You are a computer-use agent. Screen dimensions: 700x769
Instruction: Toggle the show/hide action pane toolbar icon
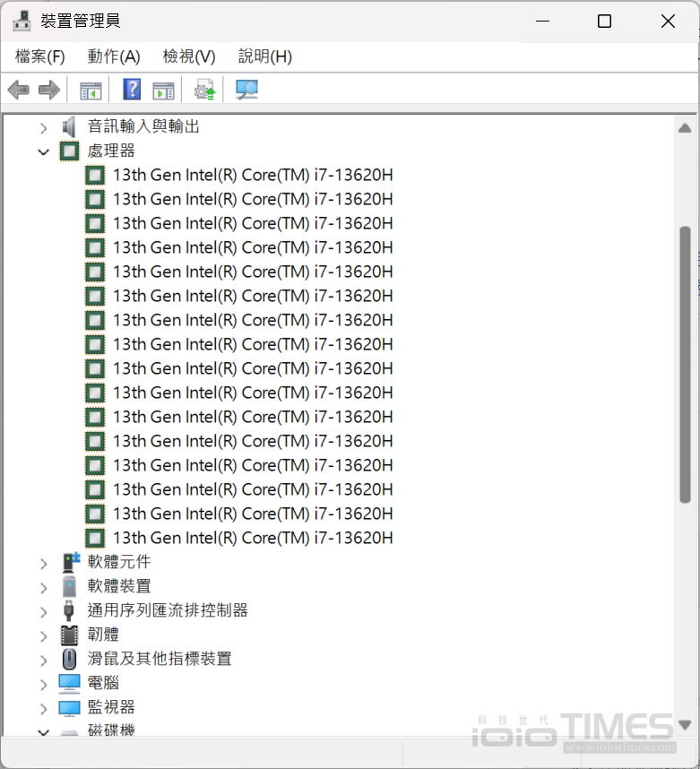click(163, 91)
